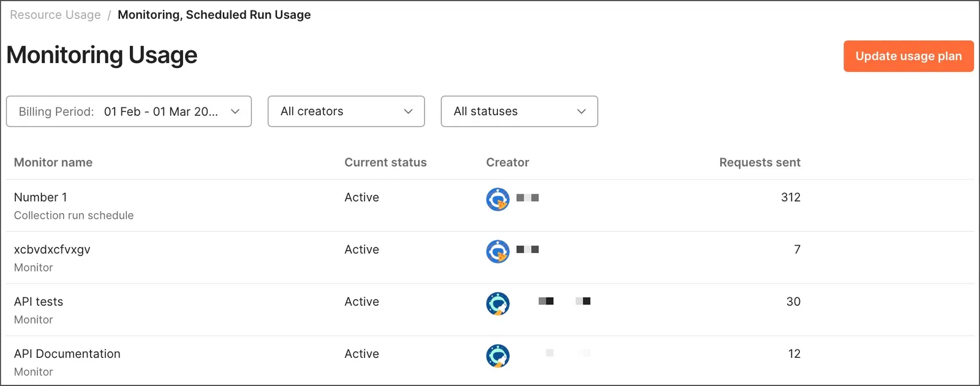Open the Number 1 monitor
Screen dimensions: 980x386
tap(40, 197)
